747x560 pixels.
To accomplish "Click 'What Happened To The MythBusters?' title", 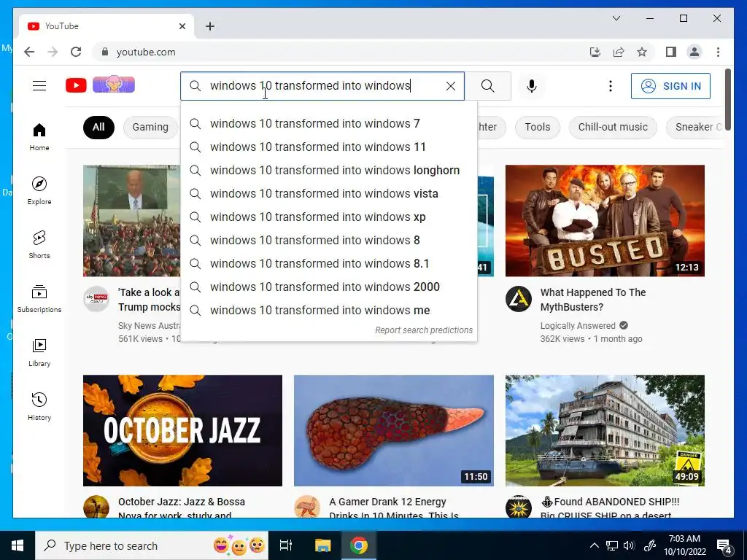I will (x=593, y=300).
